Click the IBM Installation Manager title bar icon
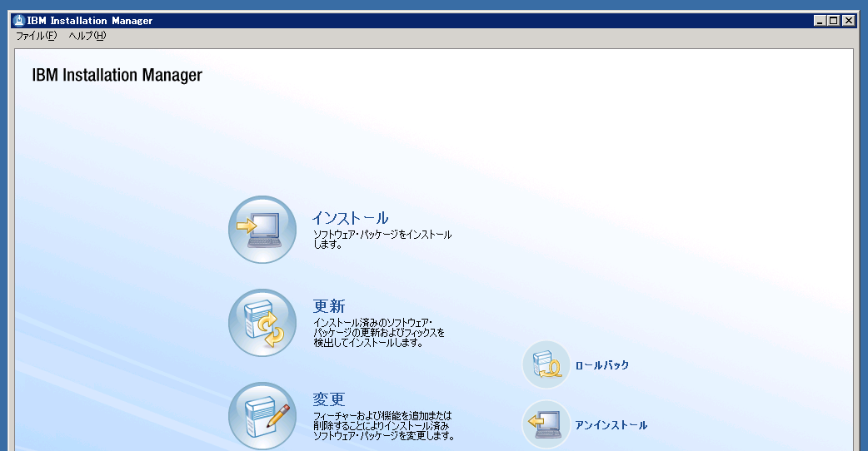 point(19,21)
